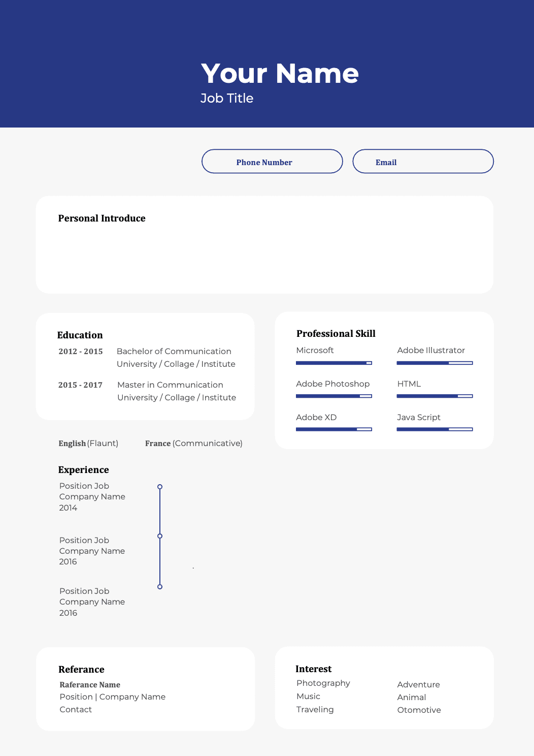Select Position | Company Name reference line

[x=113, y=697]
